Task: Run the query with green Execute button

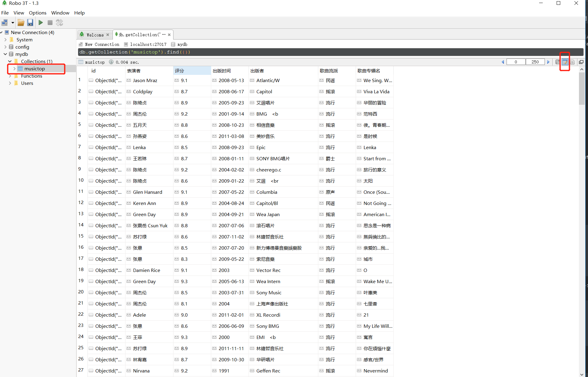Action: (41, 23)
